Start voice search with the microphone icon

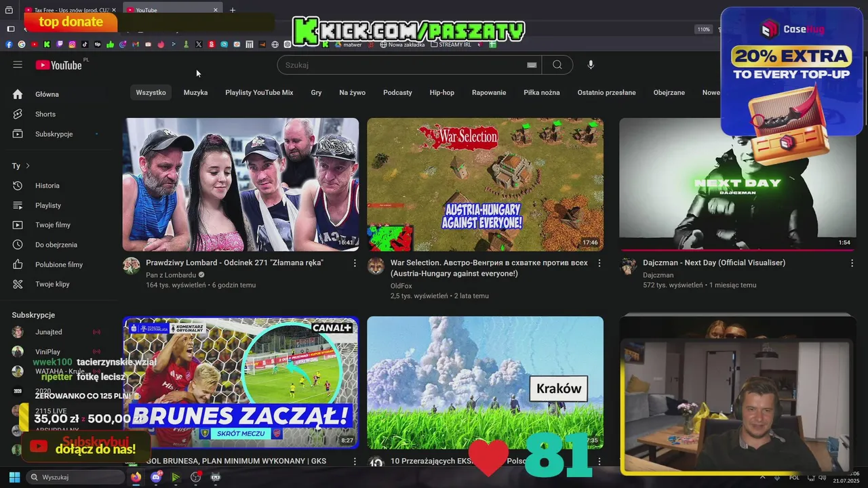(x=591, y=65)
